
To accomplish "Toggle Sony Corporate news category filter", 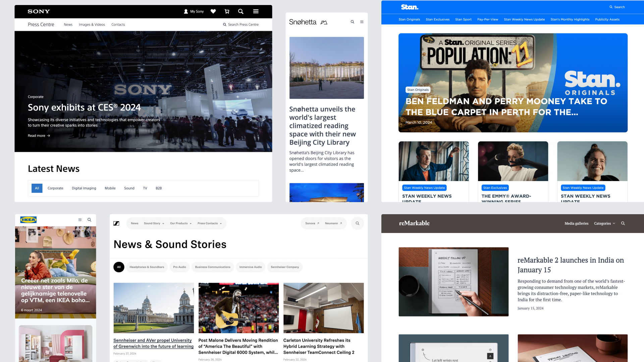I will click(x=55, y=188).
